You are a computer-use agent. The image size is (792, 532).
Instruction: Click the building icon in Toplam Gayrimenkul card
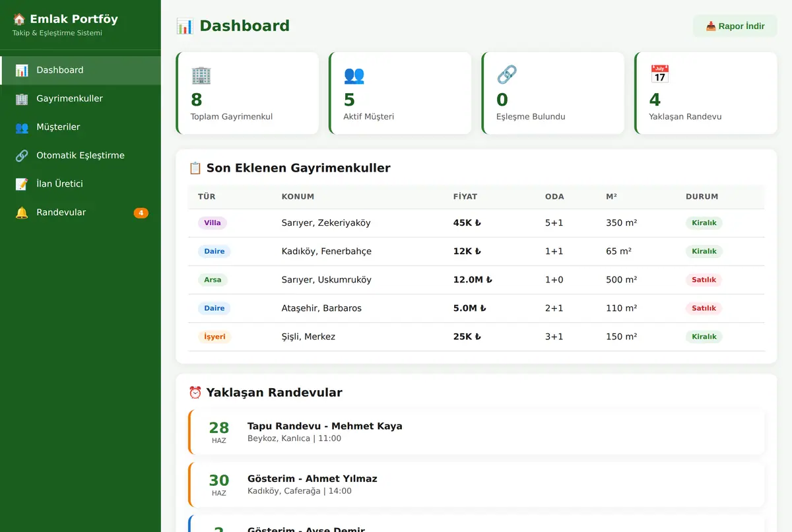click(x=201, y=75)
